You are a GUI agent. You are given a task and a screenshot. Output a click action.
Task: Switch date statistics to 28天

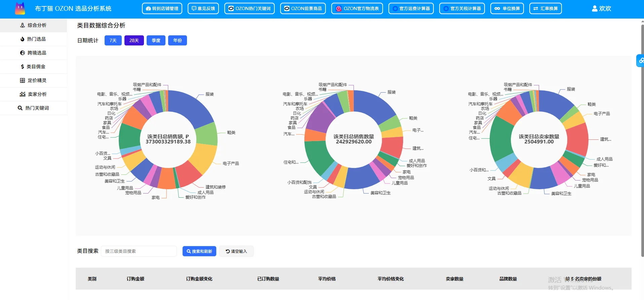pos(134,40)
